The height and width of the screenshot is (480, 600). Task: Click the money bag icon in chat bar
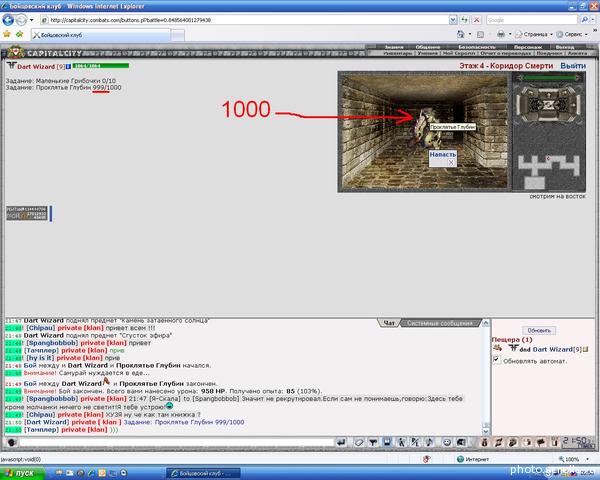pos(484,442)
